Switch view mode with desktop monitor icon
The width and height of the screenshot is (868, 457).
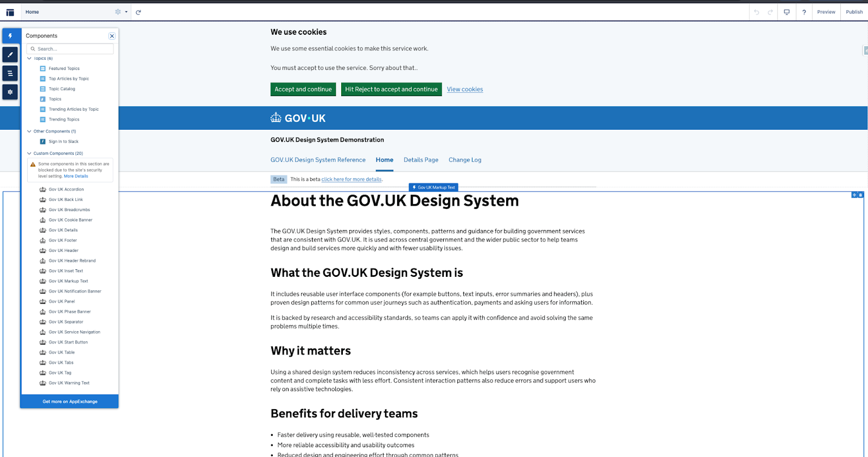787,12
